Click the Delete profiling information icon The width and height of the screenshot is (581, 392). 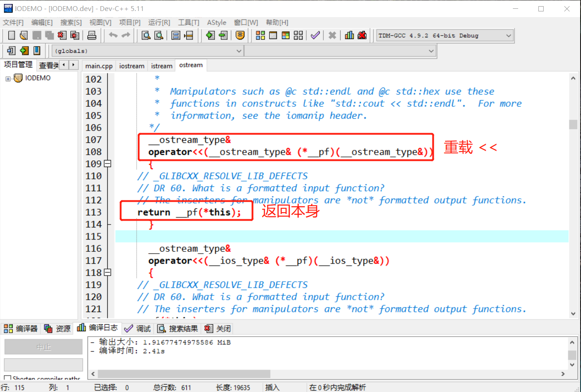tap(362, 36)
